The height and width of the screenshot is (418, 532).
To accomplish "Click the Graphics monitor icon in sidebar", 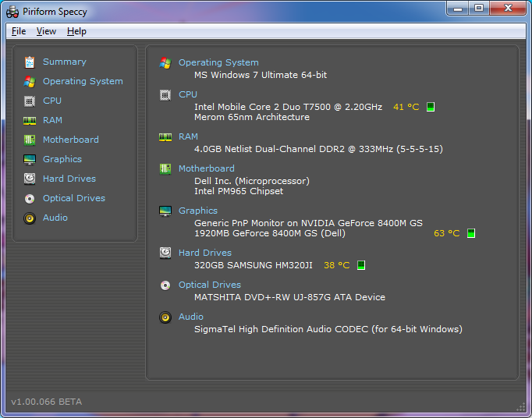I will 30,159.
